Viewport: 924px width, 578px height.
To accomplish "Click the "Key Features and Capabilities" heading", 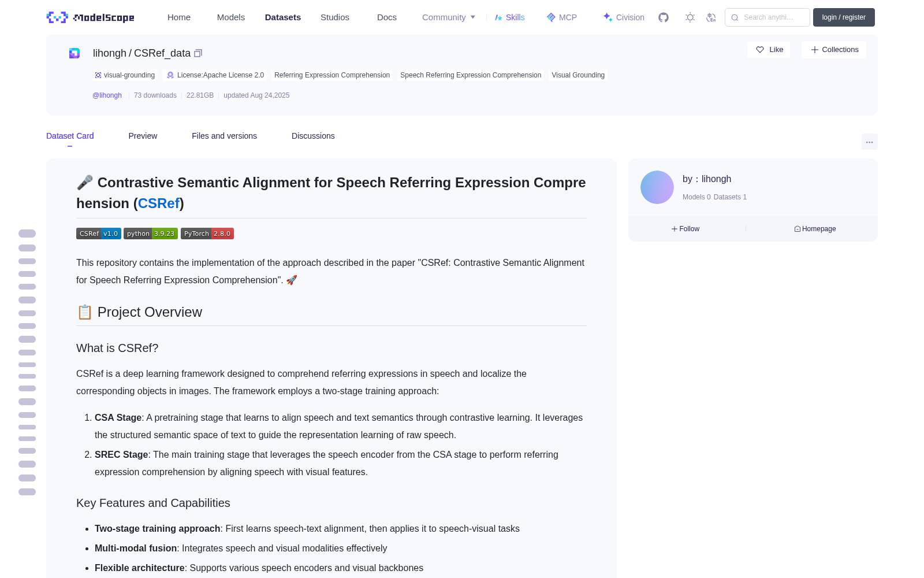I will pyautogui.click(x=153, y=503).
